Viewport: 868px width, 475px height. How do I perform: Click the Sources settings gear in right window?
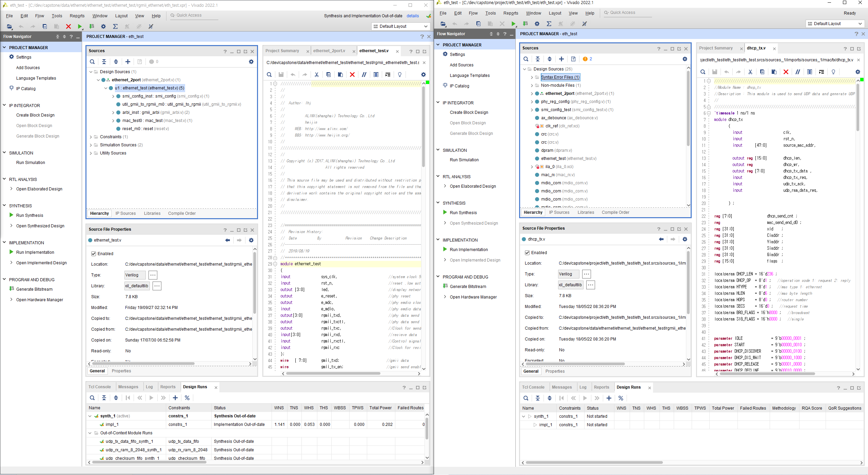click(x=685, y=59)
